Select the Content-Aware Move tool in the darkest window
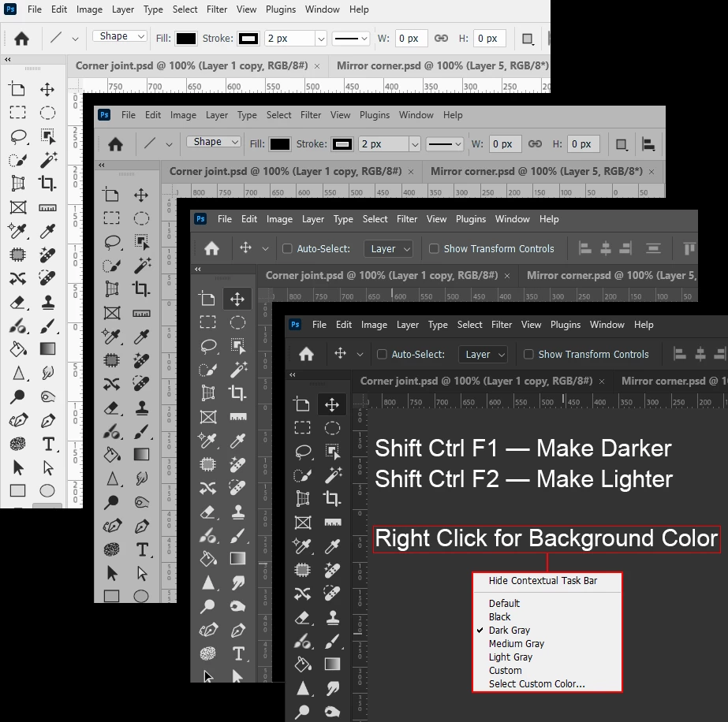728x722 pixels. 302,594
